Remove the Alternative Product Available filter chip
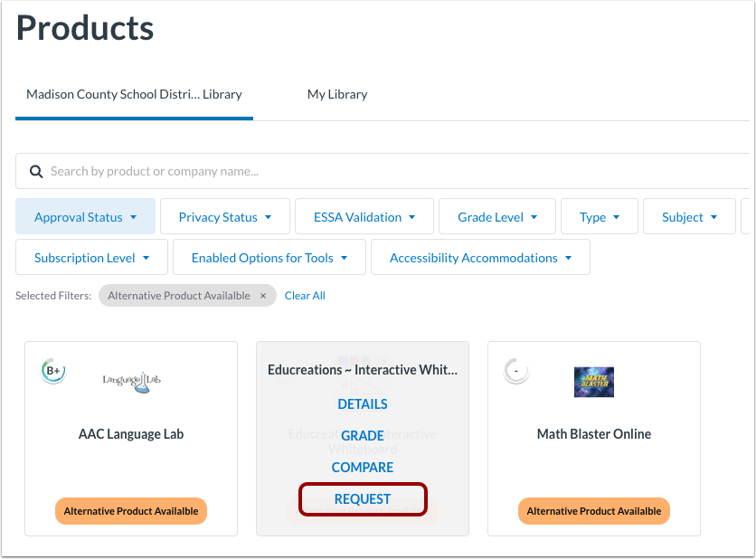 [263, 296]
